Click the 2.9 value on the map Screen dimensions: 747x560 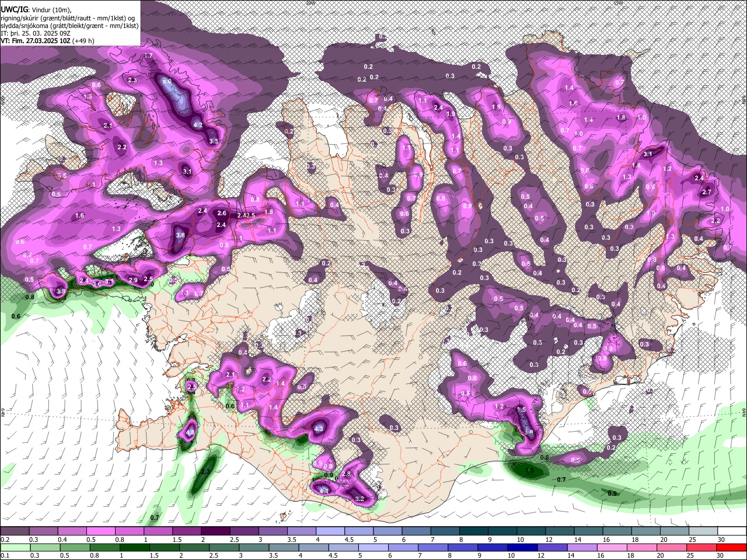point(133,280)
